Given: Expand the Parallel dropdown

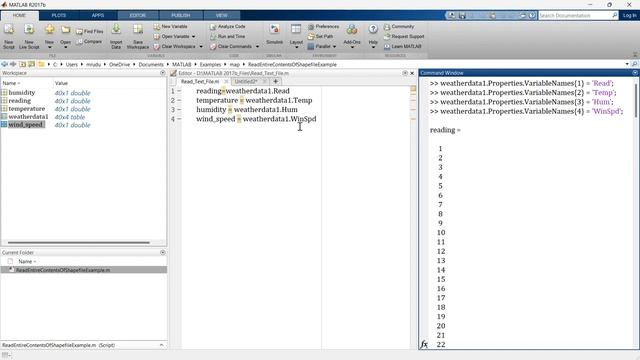Looking at the screenshot, I should [335, 47].
